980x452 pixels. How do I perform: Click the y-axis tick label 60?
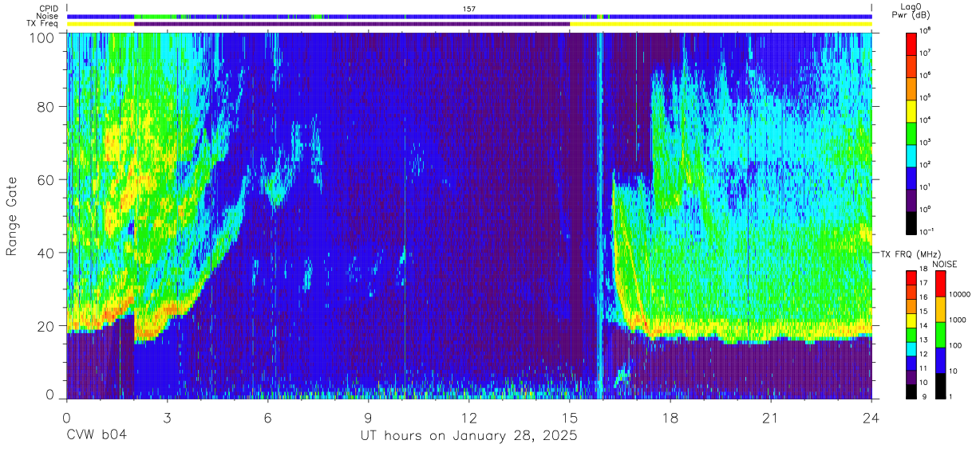click(46, 179)
